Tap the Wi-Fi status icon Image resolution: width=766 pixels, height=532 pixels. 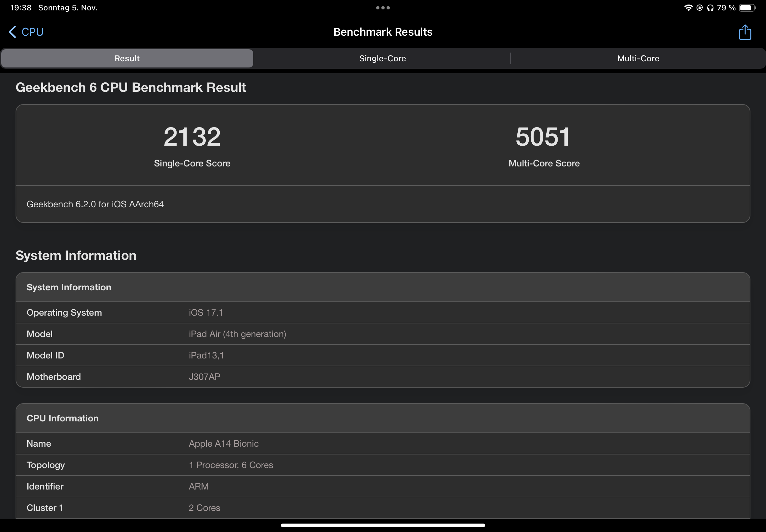688,8
